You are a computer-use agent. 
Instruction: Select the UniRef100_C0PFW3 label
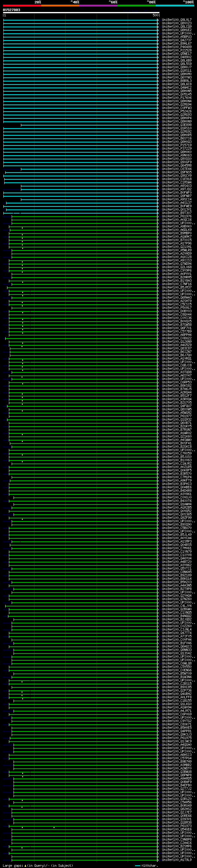[177, 108]
